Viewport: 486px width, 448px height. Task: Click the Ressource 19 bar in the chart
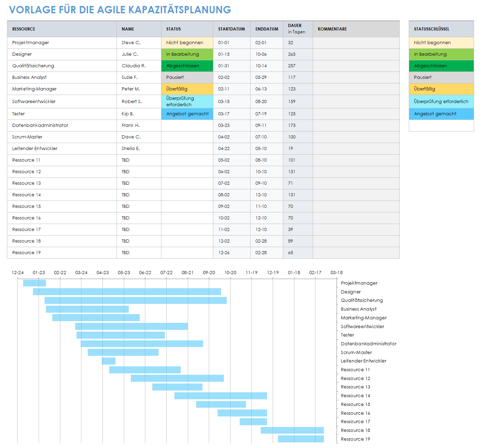click(301, 439)
